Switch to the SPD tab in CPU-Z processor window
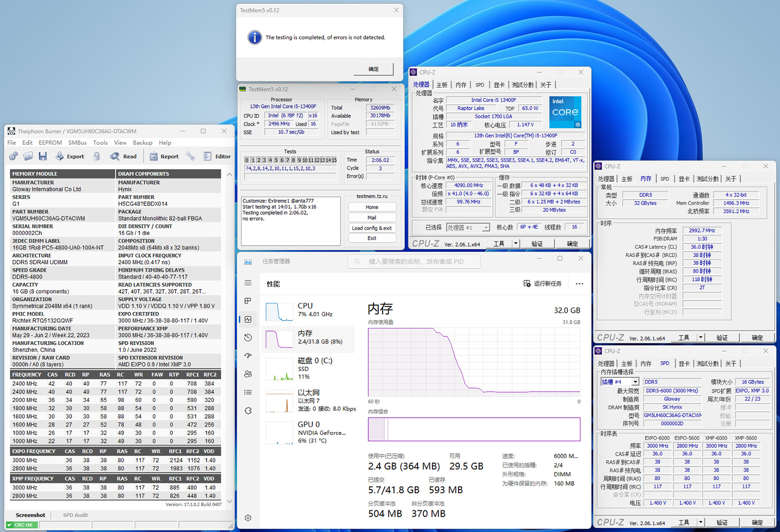The image size is (780, 532). point(480,85)
